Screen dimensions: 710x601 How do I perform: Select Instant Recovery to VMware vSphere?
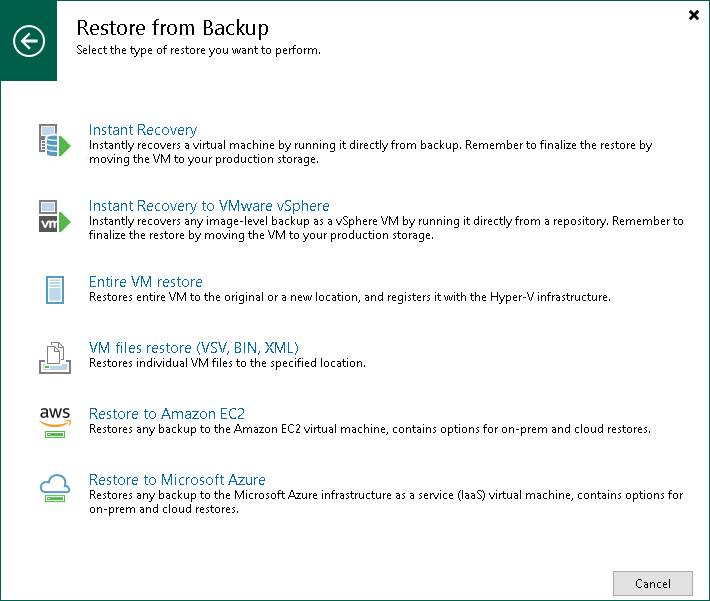pos(209,206)
